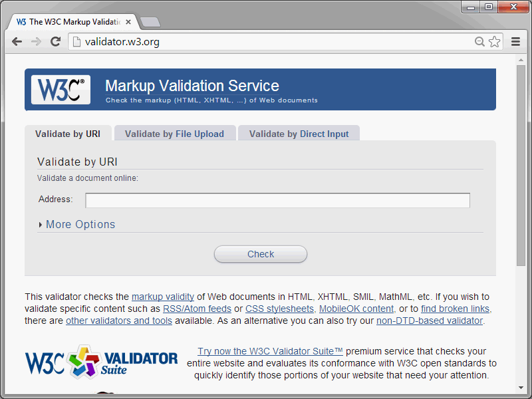Reload the page with the refresh icon
The image size is (532, 399).
(56, 41)
